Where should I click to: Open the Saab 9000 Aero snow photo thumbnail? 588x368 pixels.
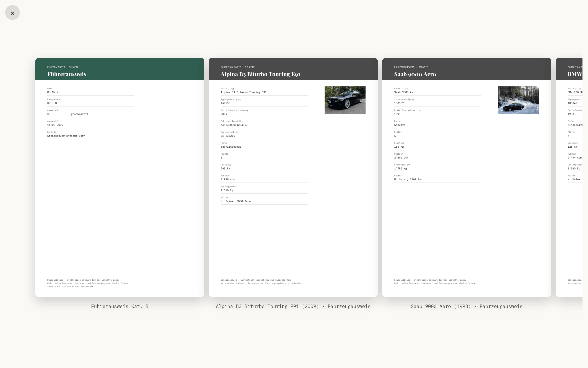[518, 100]
